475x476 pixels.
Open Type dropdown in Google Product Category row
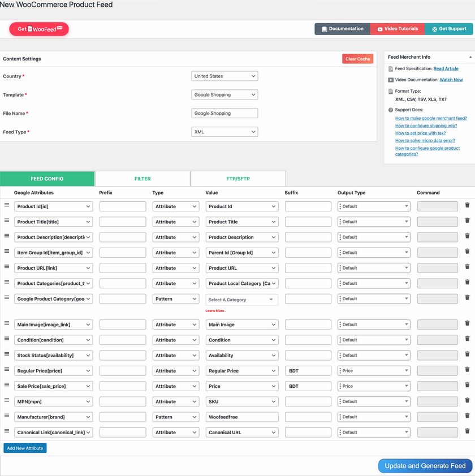176,299
